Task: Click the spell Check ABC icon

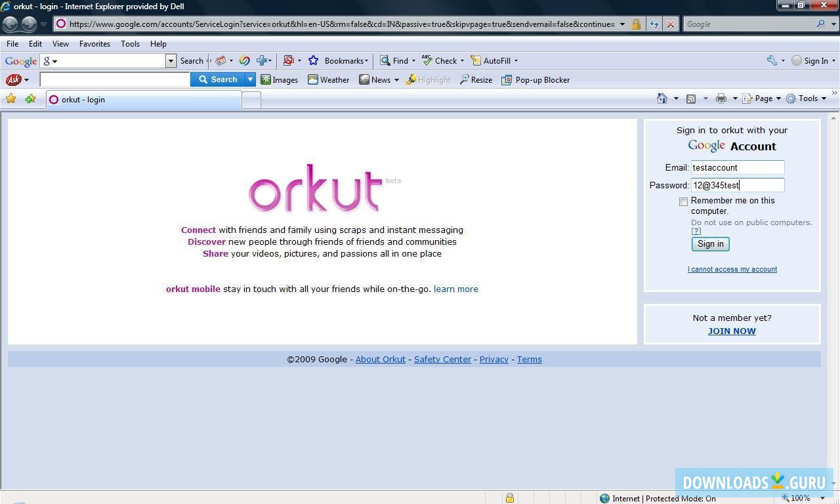Action: 427,60
